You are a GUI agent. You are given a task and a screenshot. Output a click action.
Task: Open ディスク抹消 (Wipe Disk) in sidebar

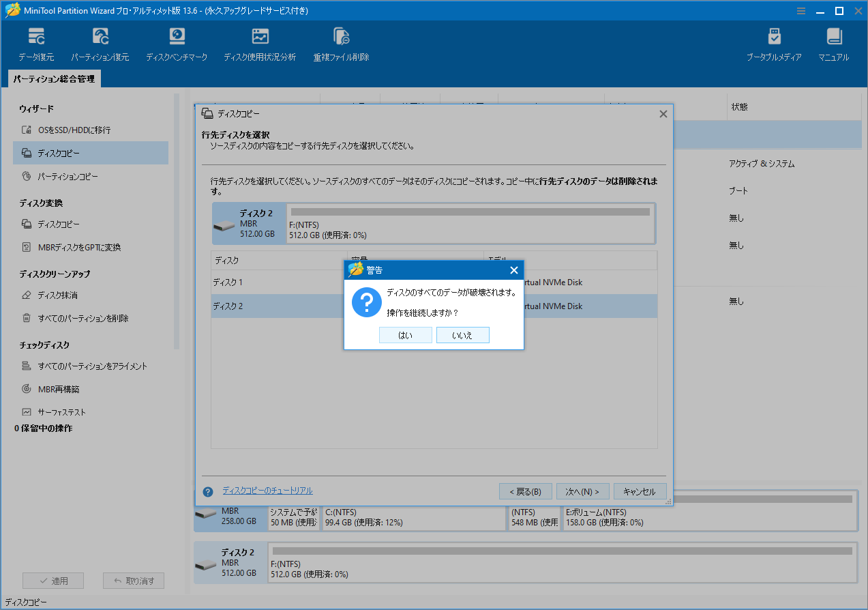[x=69, y=295]
